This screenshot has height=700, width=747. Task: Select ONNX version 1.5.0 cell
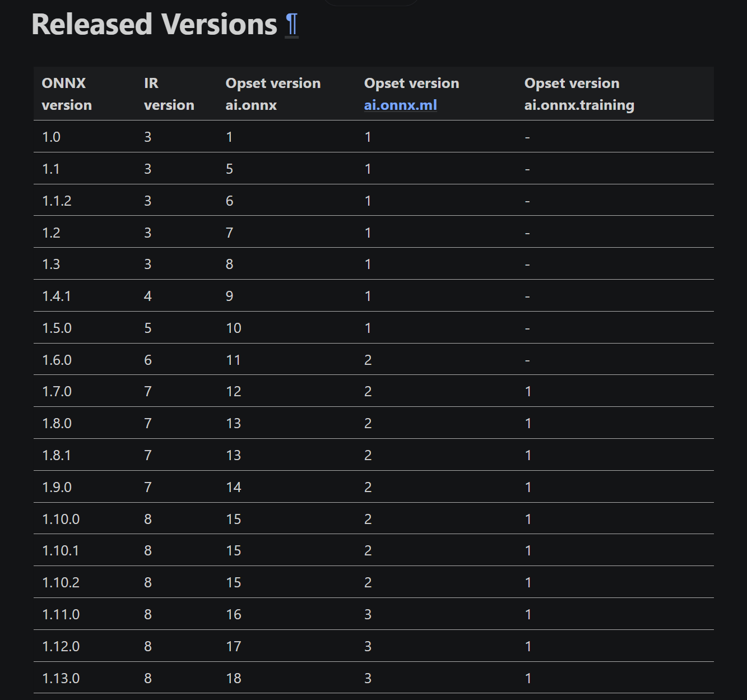click(57, 328)
